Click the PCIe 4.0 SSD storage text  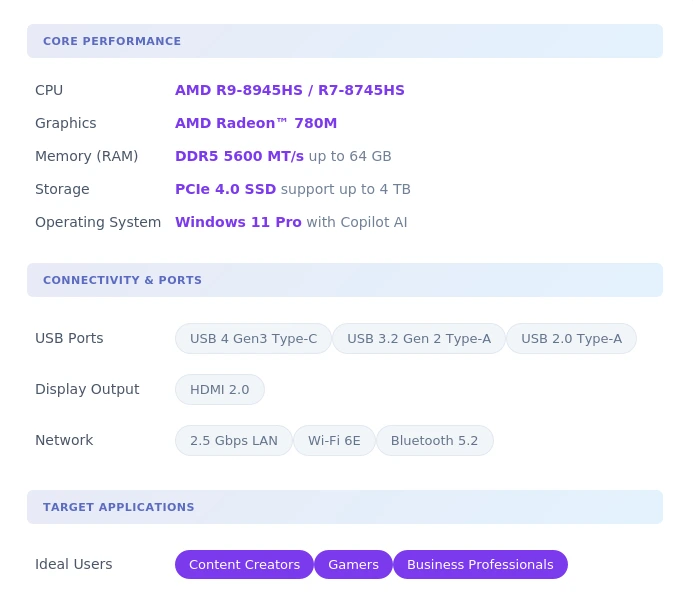225,189
